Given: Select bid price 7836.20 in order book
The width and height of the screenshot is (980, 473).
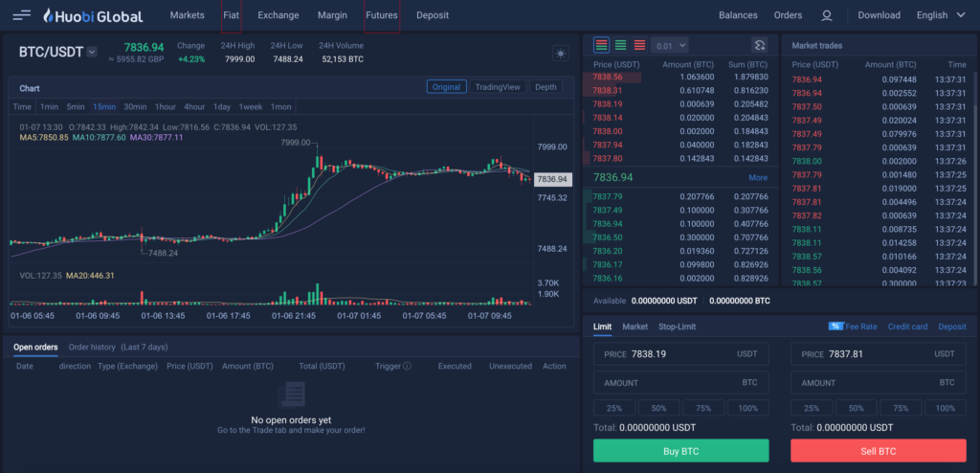Looking at the screenshot, I should point(608,251).
